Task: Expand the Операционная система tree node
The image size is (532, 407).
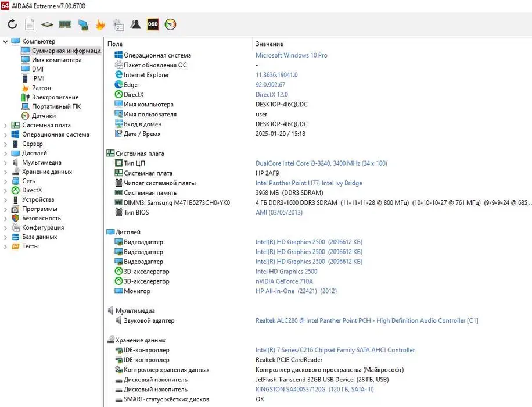Action: (x=5, y=135)
